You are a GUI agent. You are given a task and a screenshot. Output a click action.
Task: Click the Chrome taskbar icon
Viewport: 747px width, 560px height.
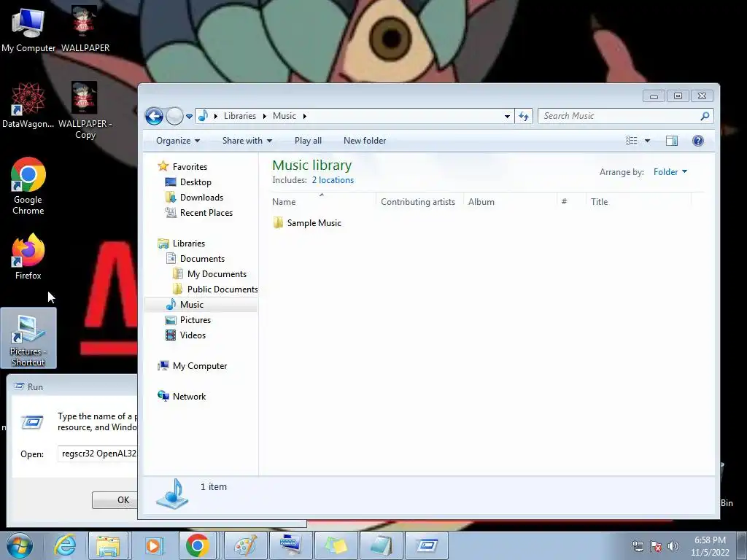click(198, 545)
